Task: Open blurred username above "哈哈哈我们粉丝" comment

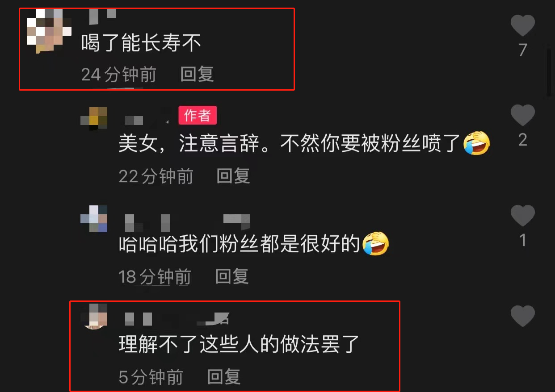Action: click(188, 222)
